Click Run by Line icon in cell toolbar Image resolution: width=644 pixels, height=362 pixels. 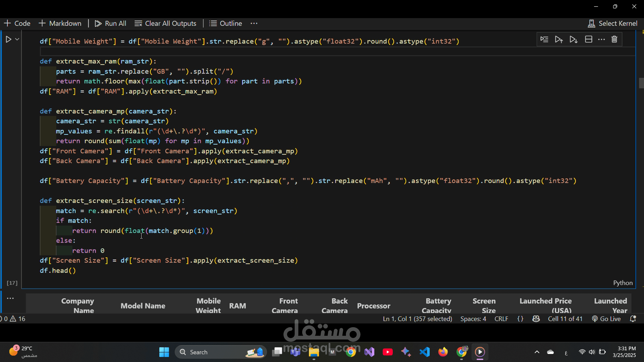pyautogui.click(x=544, y=40)
